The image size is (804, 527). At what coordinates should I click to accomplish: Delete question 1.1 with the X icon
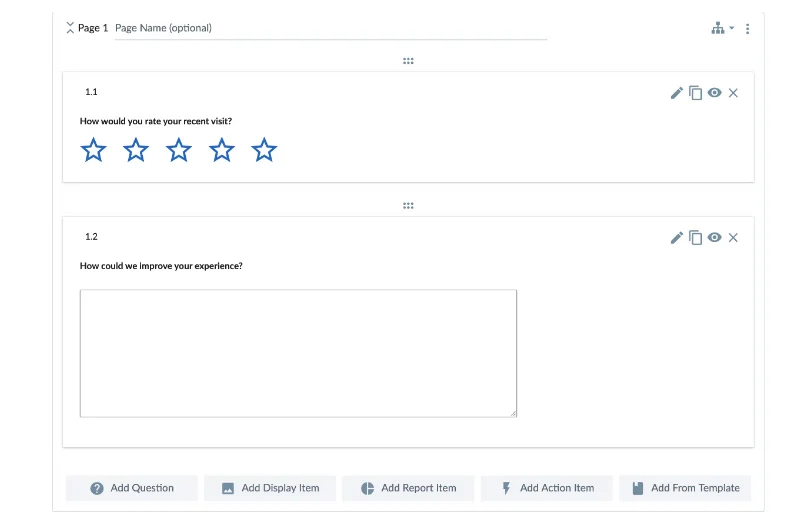point(733,93)
